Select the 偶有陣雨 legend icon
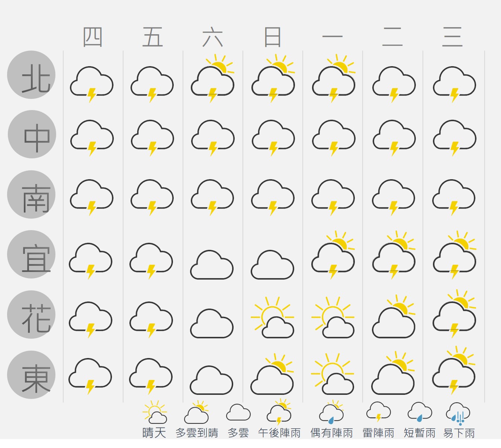The image size is (501, 448). tap(331, 412)
